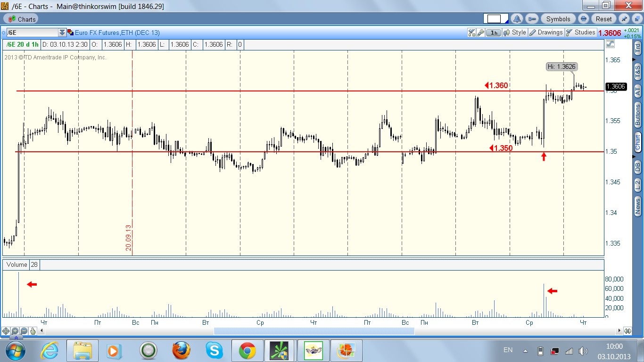This screenshot has height=362, width=644.
Task: Click the EN language indicator
Action: [508, 350]
